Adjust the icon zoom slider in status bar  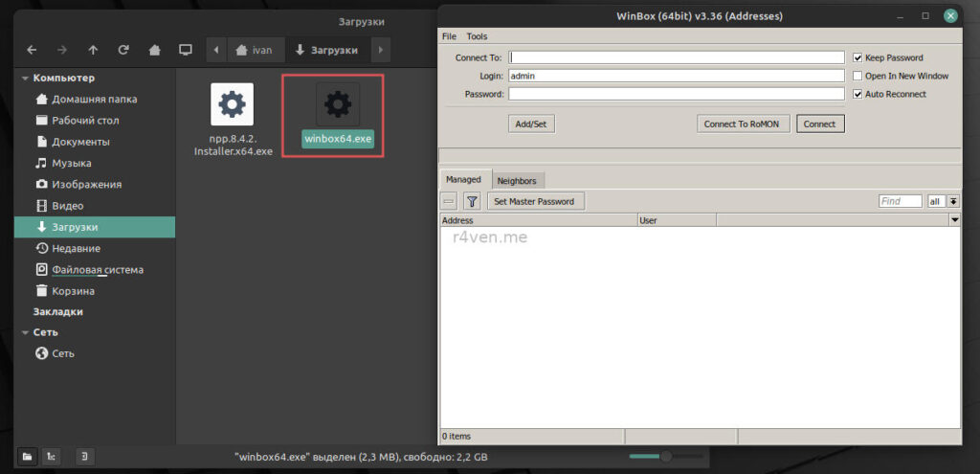click(x=667, y=456)
